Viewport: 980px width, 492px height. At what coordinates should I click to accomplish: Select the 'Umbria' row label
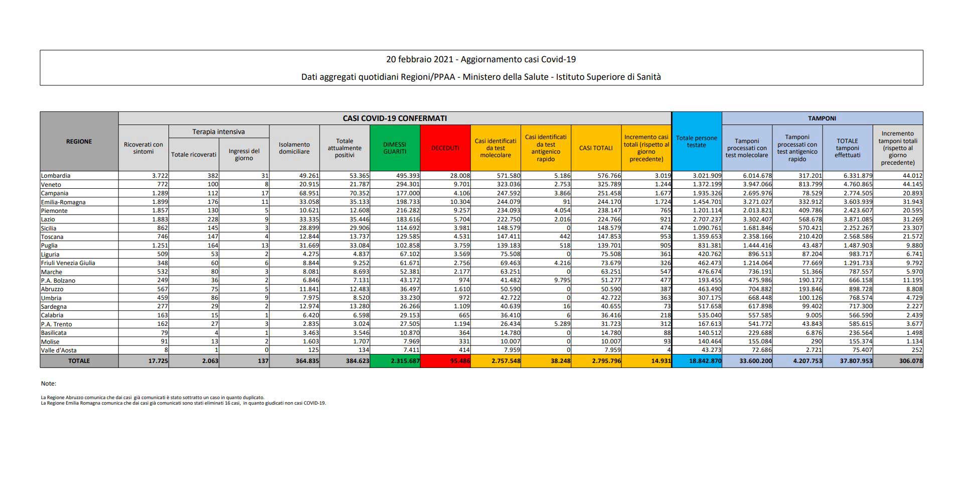coord(51,298)
